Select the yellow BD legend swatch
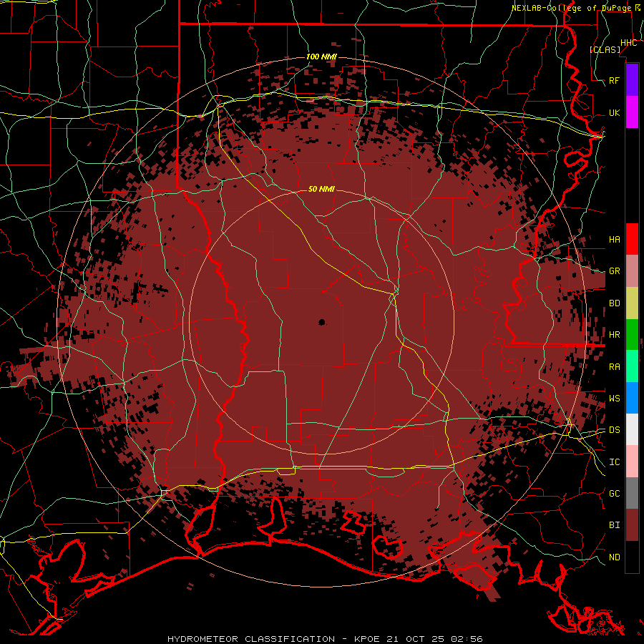 pyautogui.click(x=632, y=303)
